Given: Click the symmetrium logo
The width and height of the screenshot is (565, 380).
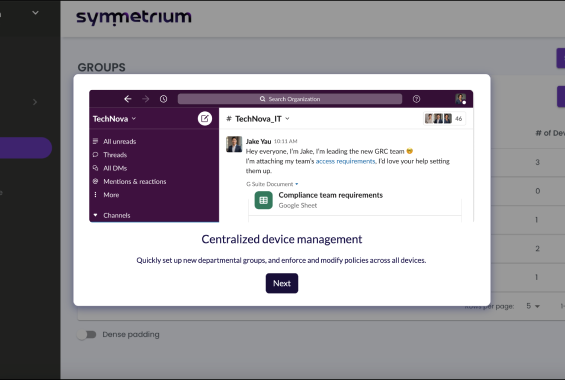Looking at the screenshot, I should [x=134, y=18].
